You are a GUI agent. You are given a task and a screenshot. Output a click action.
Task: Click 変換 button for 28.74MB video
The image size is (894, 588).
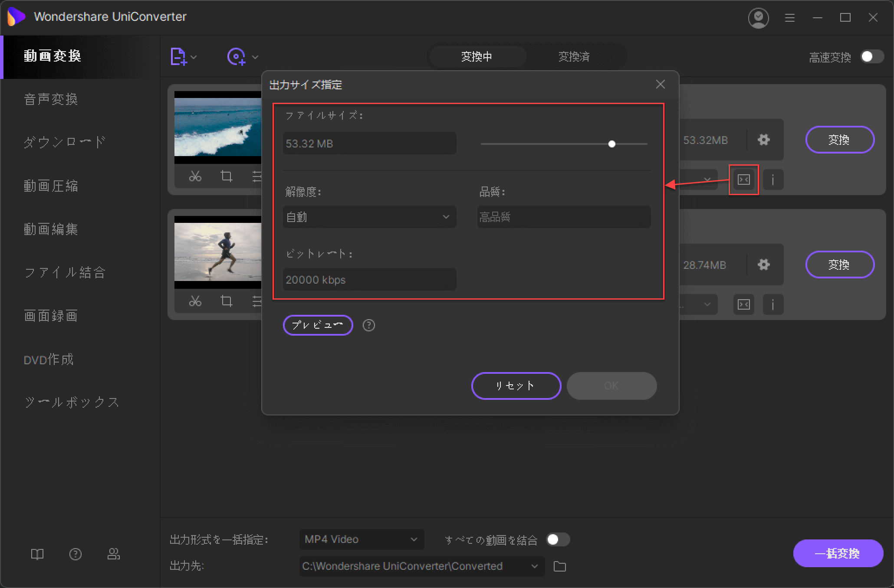tap(840, 265)
